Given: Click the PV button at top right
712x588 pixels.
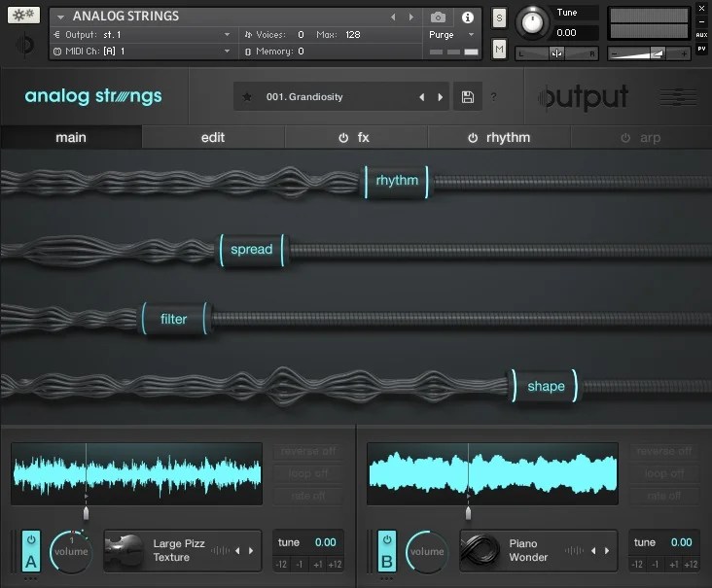Looking at the screenshot, I should click(x=701, y=49).
